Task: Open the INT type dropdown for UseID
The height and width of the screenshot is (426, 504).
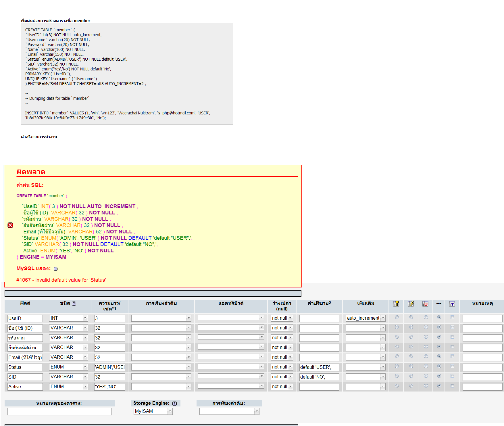Action: [x=68, y=318]
